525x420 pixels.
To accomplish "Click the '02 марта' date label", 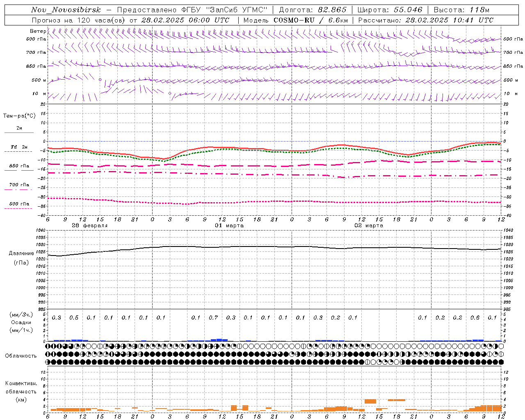I will [x=369, y=226].
